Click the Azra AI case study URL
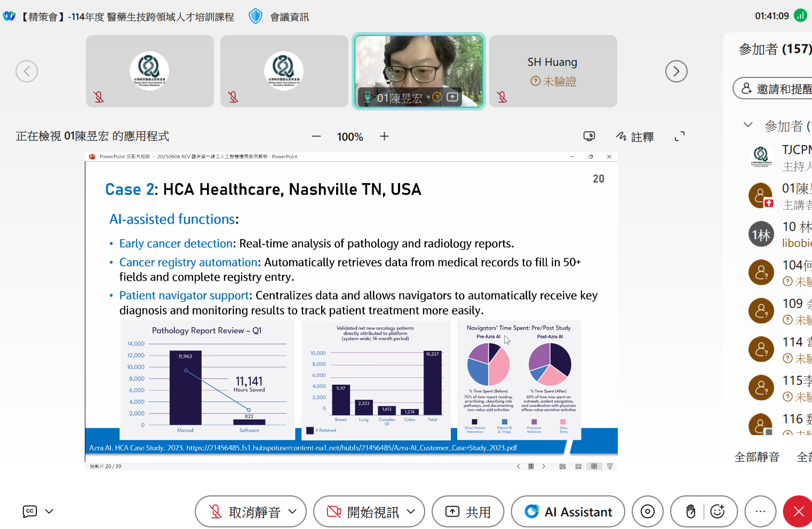 [351, 448]
